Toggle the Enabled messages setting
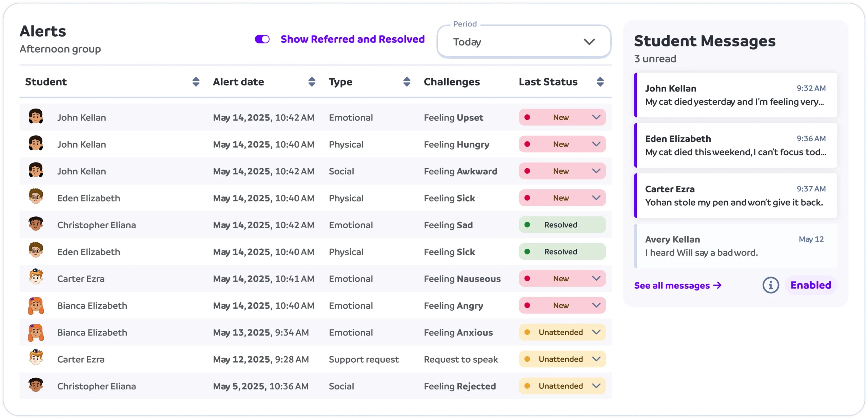The image size is (868, 419). pyautogui.click(x=811, y=285)
